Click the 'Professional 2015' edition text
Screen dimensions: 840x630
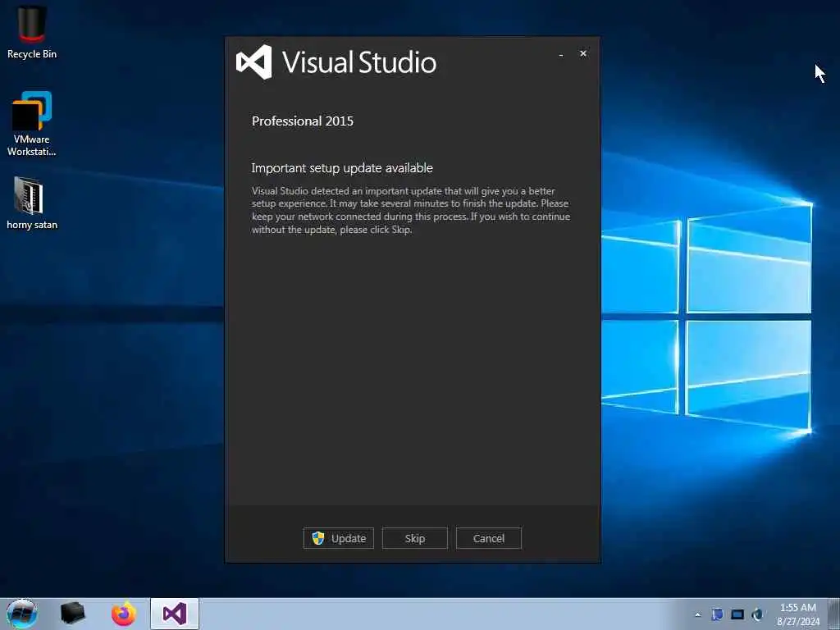coord(303,121)
